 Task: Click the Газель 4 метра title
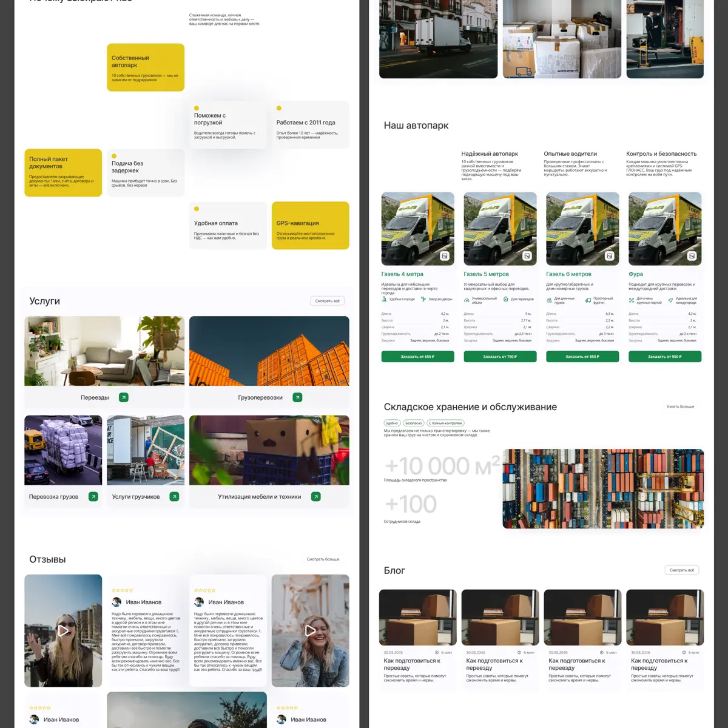click(402, 274)
